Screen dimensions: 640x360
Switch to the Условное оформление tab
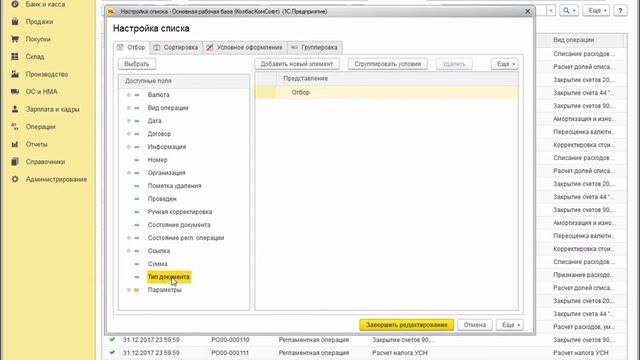click(x=244, y=47)
